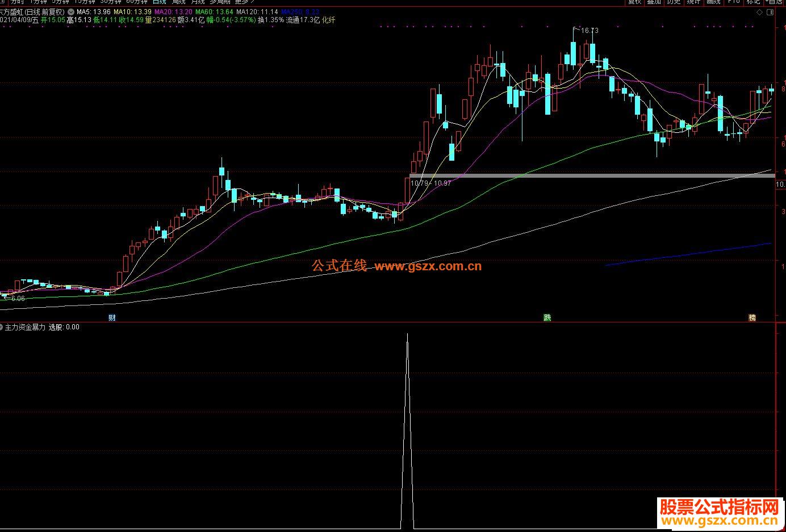Click the 幅-0.54(-3.57%) change value

point(231,20)
